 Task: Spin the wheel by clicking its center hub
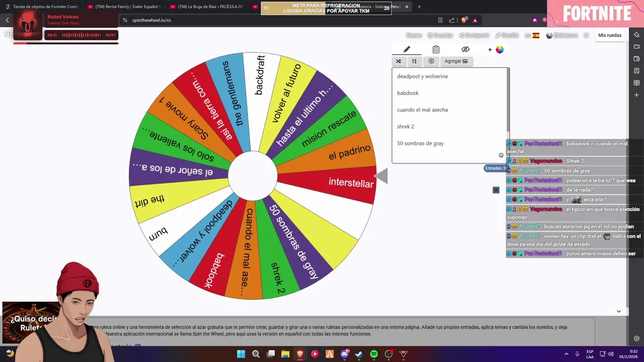(253, 176)
